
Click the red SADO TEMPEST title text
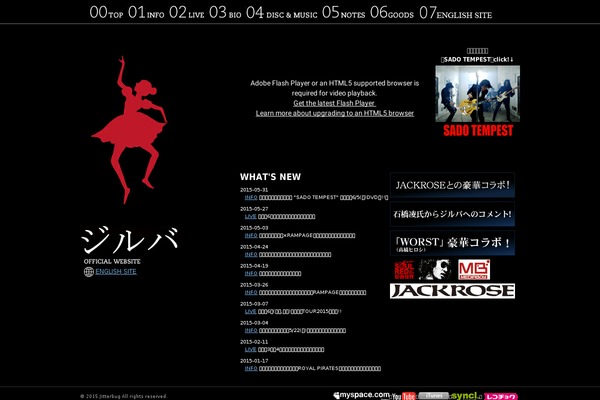[x=478, y=131]
